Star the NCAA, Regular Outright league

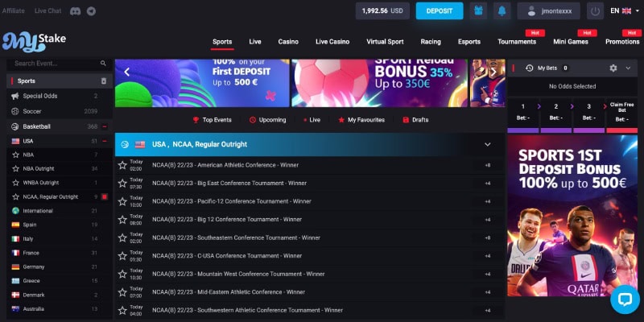[x=15, y=196]
